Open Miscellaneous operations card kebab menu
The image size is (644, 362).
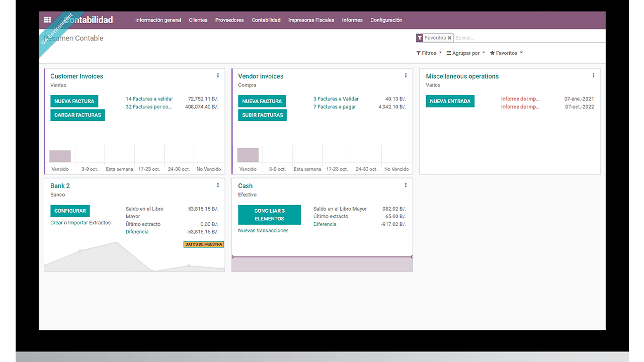coord(593,75)
